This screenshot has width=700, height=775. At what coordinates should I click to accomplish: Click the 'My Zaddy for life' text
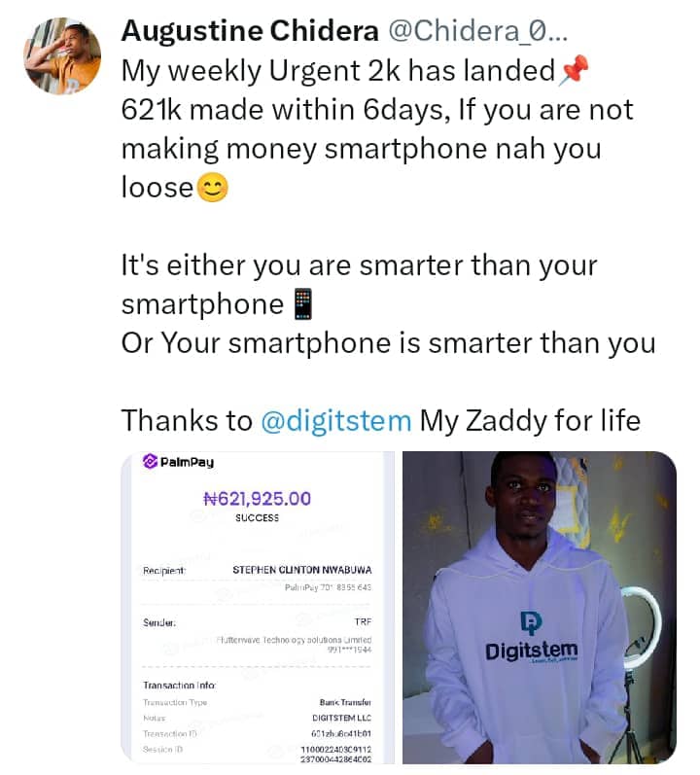click(x=530, y=421)
